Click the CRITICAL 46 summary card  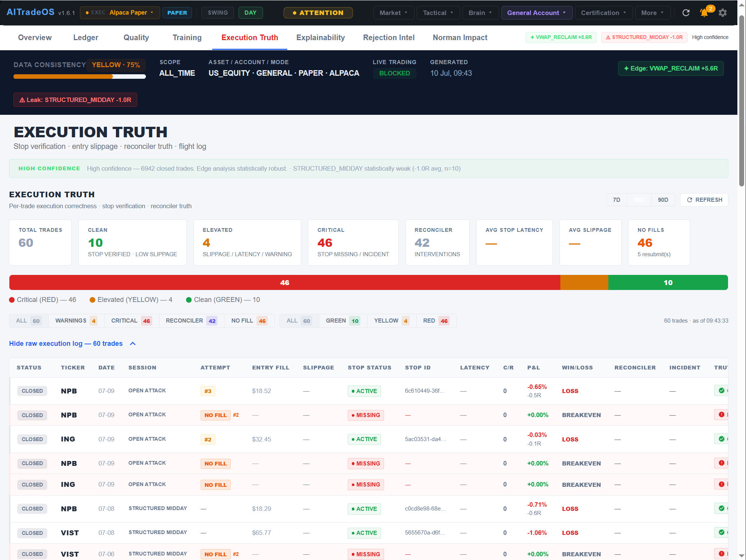(353, 242)
